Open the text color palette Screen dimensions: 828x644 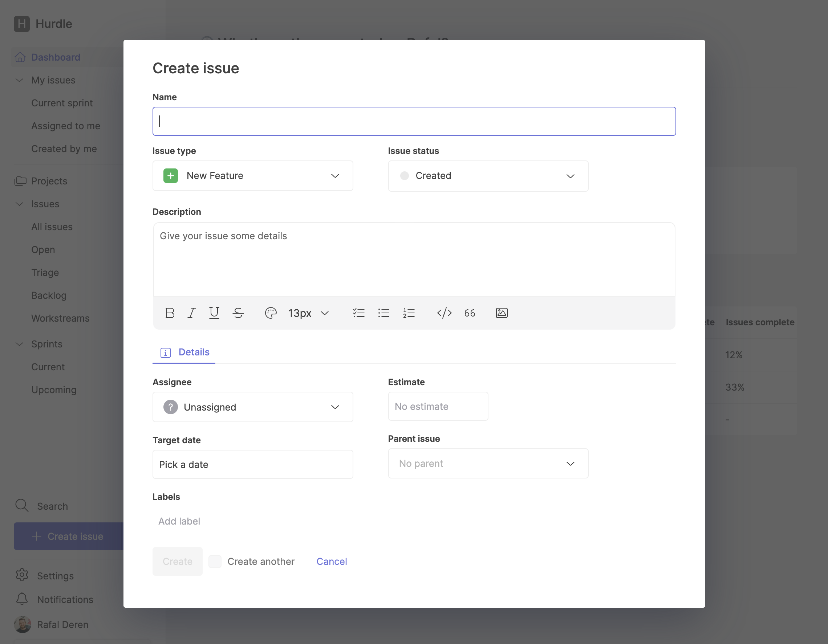click(x=271, y=313)
